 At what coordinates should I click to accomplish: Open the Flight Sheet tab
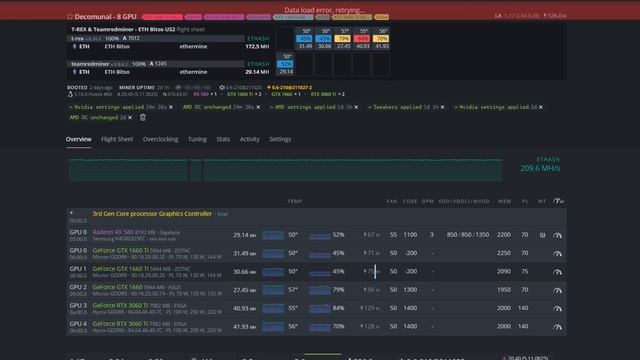[117, 139]
